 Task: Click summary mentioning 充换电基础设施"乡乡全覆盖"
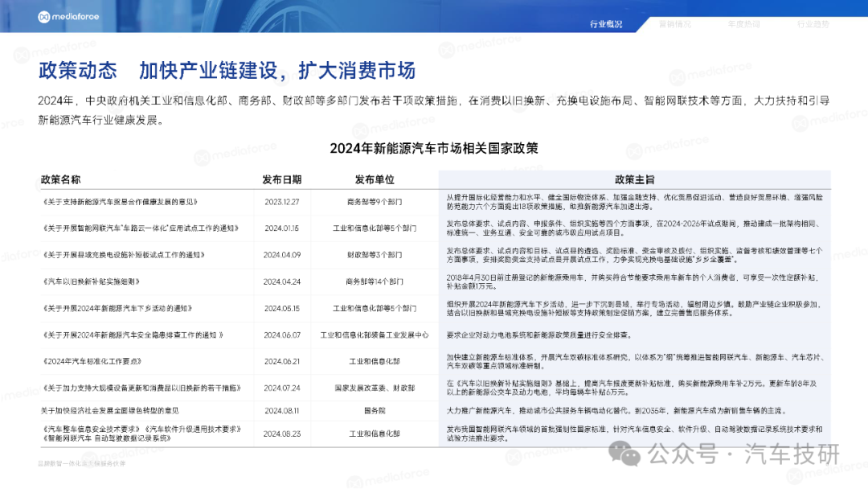(x=634, y=255)
